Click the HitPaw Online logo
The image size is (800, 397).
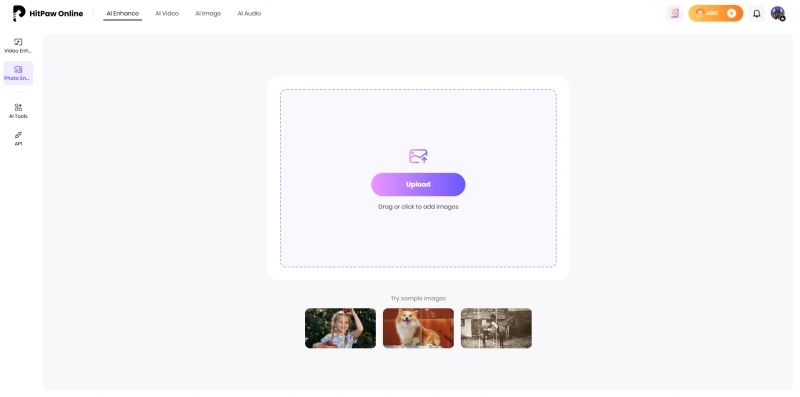tap(48, 13)
